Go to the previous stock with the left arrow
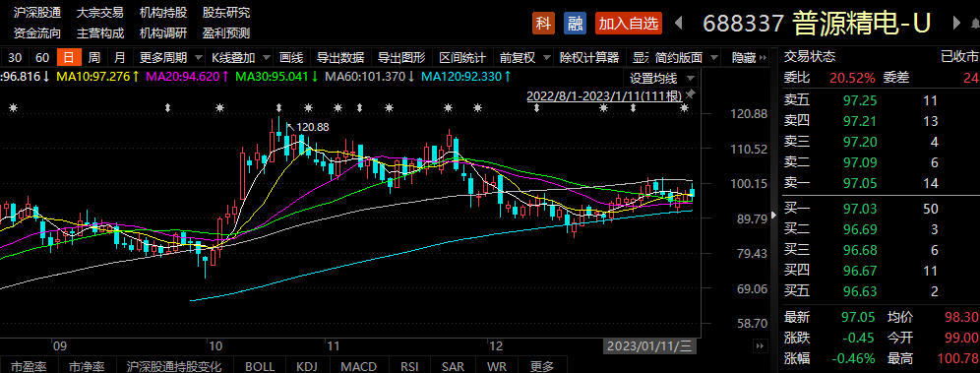Image resolution: width=980 pixels, height=373 pixels. click(678, 24)
